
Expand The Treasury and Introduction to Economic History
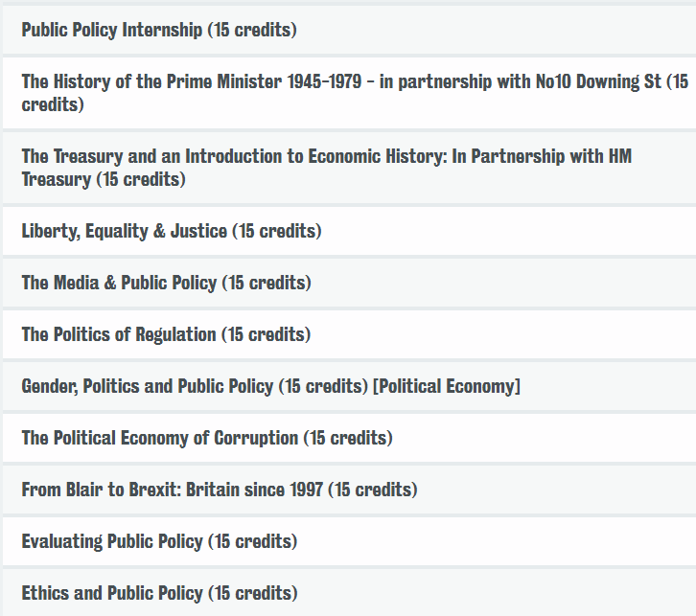click(x=349, y=168)
